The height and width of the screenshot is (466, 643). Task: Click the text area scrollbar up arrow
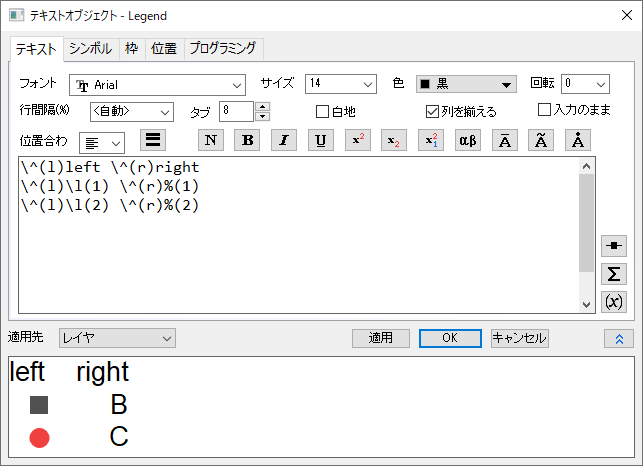(586, 166)
